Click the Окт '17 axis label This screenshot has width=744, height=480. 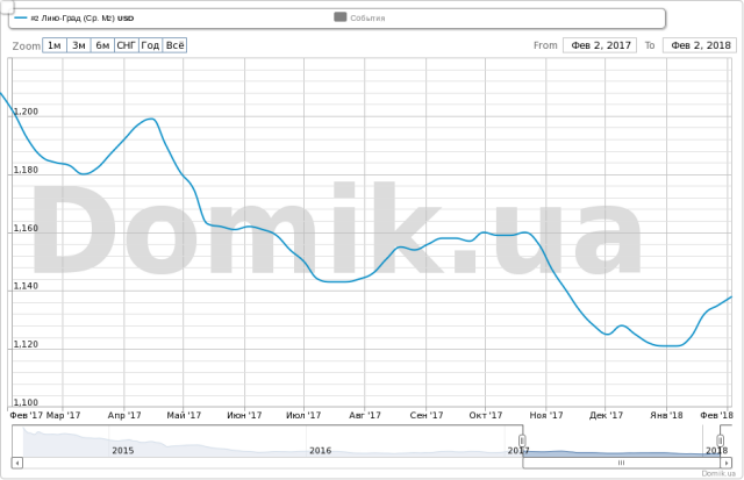(485, 415)
